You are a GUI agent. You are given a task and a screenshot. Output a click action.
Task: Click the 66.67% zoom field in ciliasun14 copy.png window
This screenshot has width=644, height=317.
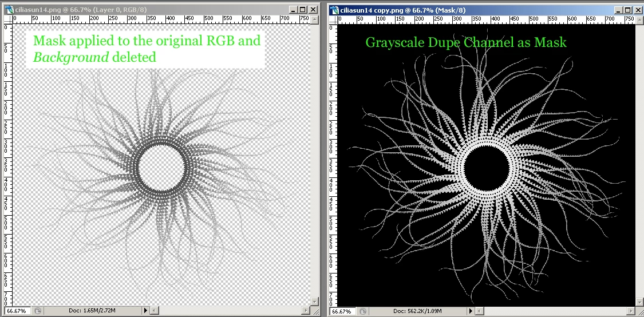pyautogui.click(x=342, y=312)
